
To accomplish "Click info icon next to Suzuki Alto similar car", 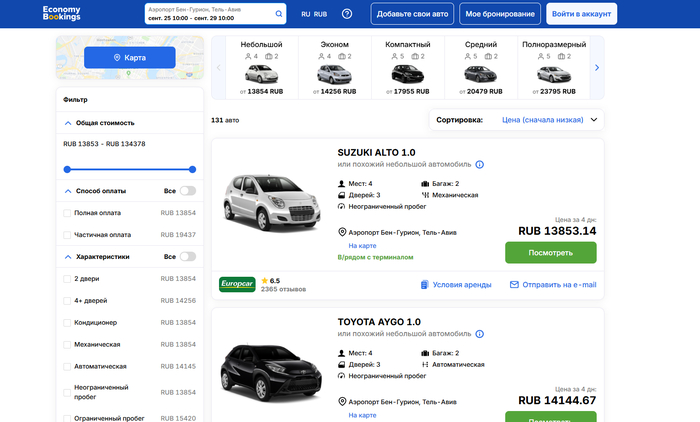I will coord(480,165).
